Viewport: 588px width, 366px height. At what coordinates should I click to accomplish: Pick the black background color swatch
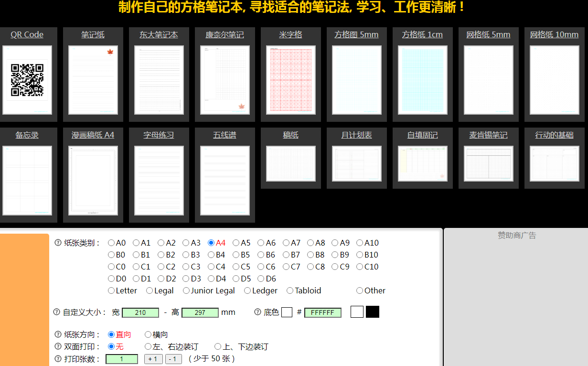pos(373,312)
